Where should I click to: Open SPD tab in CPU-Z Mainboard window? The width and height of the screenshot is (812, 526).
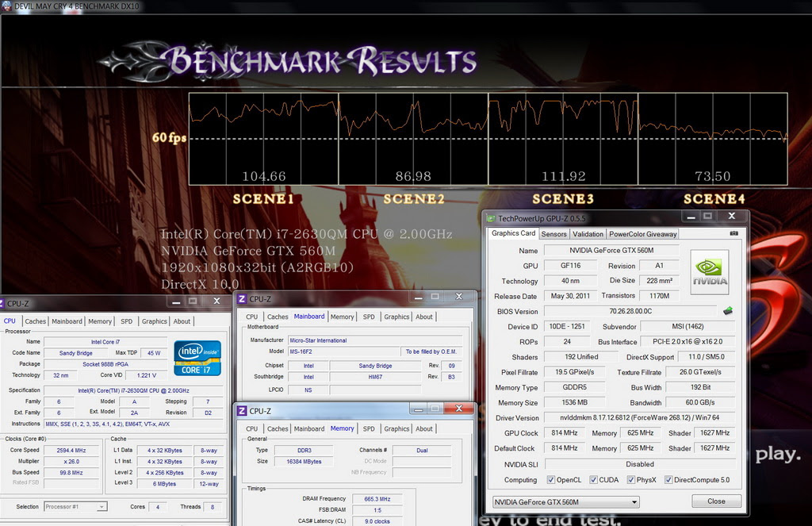click(x=369, y=317)
